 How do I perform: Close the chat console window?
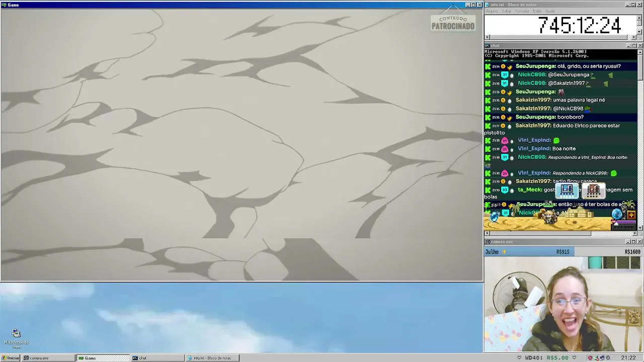[640, 46]
